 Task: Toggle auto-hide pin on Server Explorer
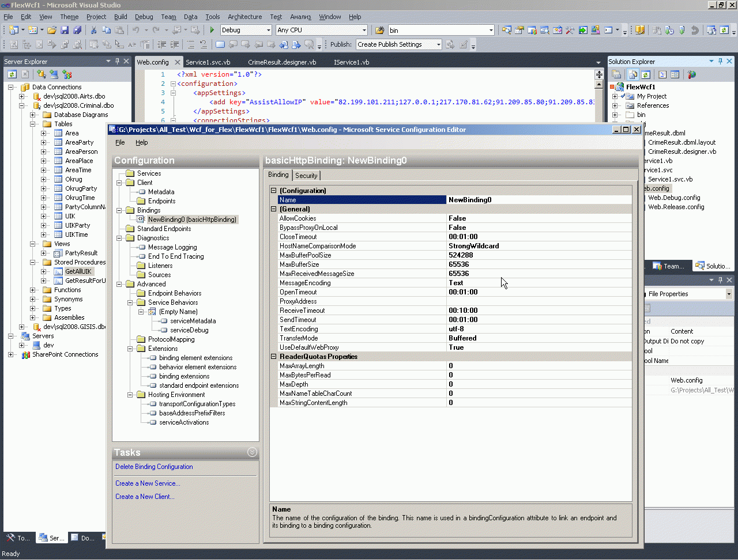coord(118,61)
